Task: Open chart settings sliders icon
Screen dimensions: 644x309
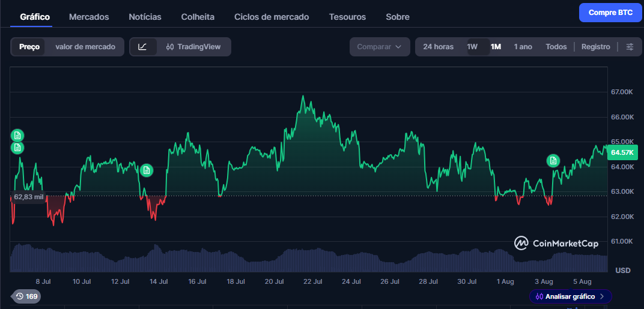Action: (x=630, y=47)
